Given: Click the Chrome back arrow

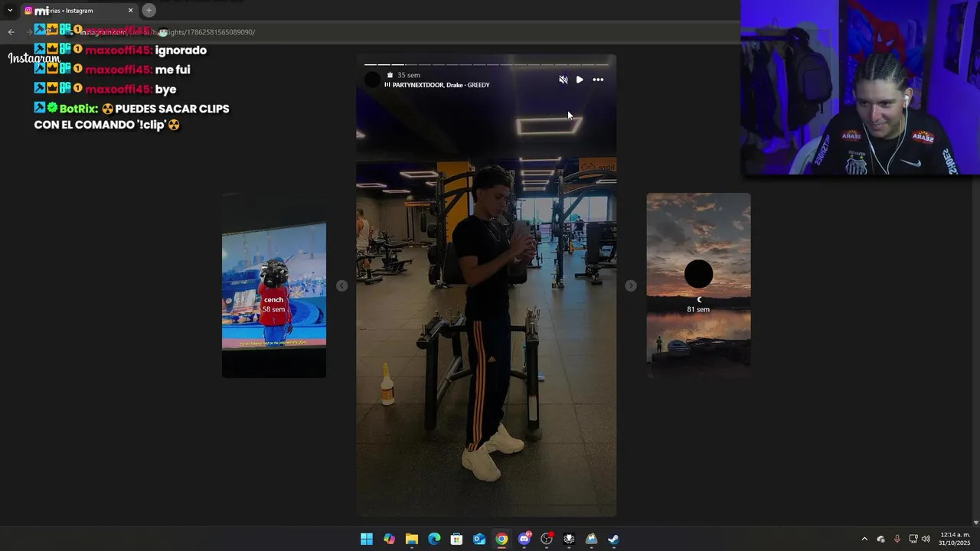Looking at the screenshot, I should tap(11, 32).
